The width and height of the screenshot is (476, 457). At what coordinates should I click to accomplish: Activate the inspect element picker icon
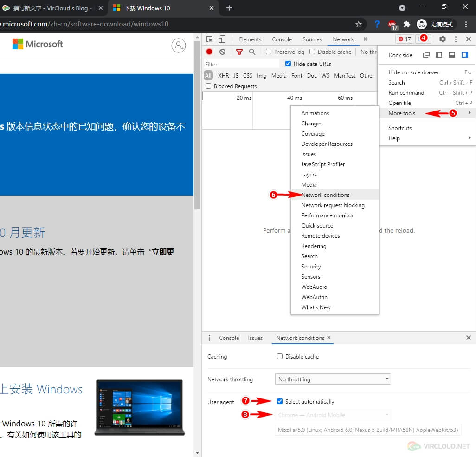[x=209, y=39]
